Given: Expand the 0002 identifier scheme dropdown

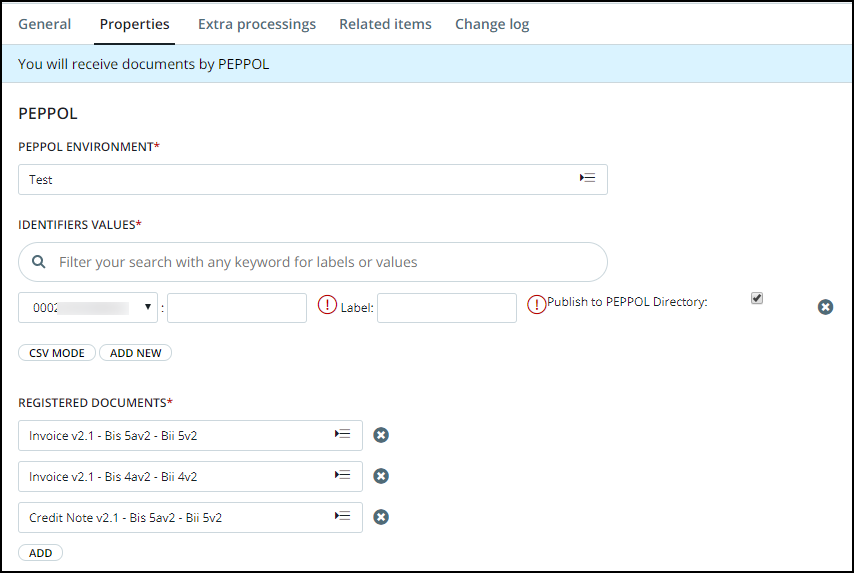Looking at the screenshot, I should [88, 308].
